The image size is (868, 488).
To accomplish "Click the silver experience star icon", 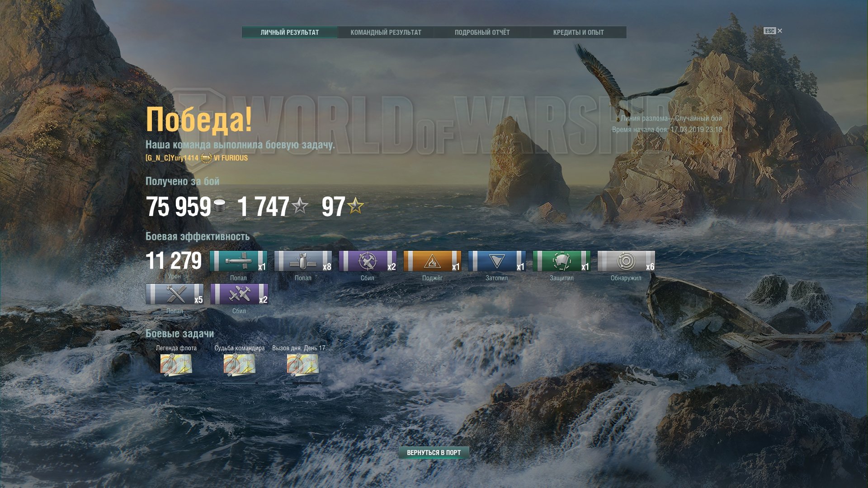I will [300, 206].
